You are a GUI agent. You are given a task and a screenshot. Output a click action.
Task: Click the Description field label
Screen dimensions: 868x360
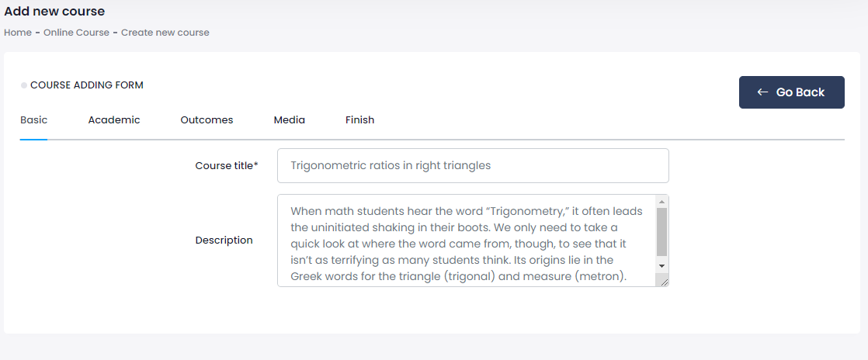coord(224,241)
